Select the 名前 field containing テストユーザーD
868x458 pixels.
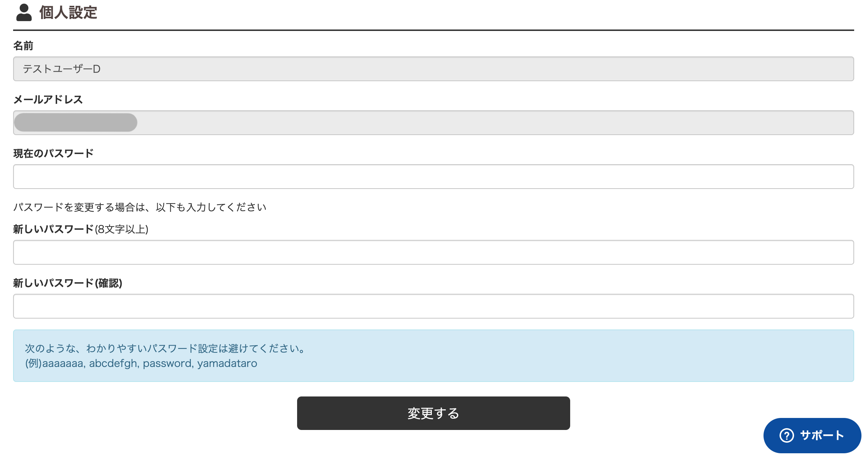pos(433,69)
